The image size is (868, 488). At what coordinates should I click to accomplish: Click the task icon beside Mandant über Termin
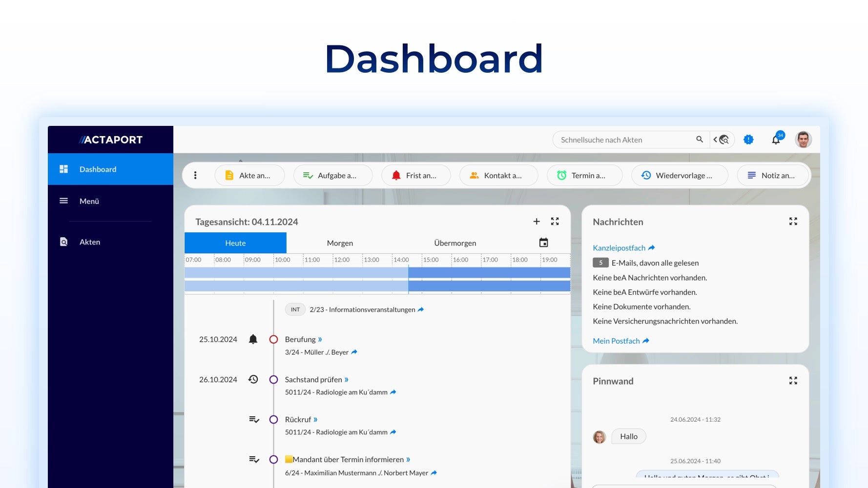point(254,459)
